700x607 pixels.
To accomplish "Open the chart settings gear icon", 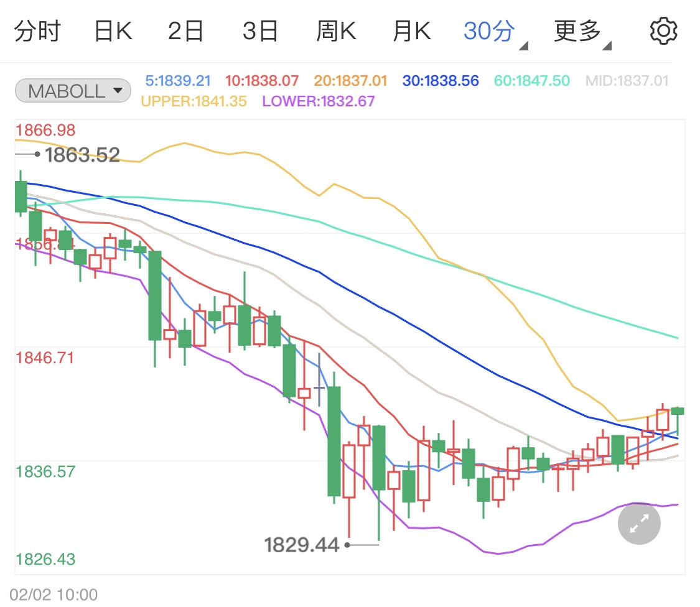I will 663,31.
